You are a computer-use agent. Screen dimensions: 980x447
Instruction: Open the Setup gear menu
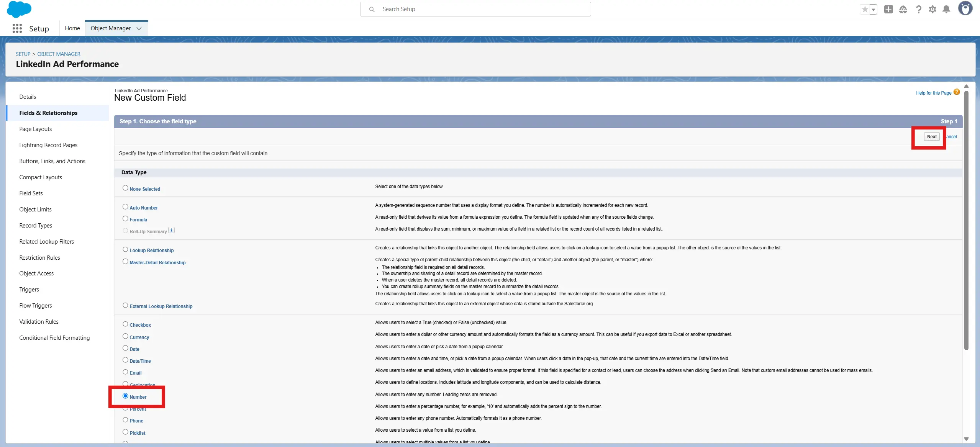932,9
